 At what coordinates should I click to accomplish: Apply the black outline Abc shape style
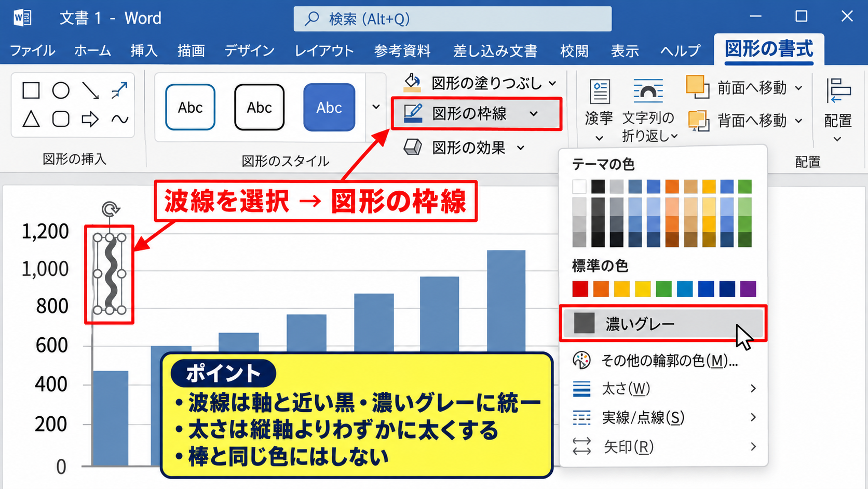point(259,107)
